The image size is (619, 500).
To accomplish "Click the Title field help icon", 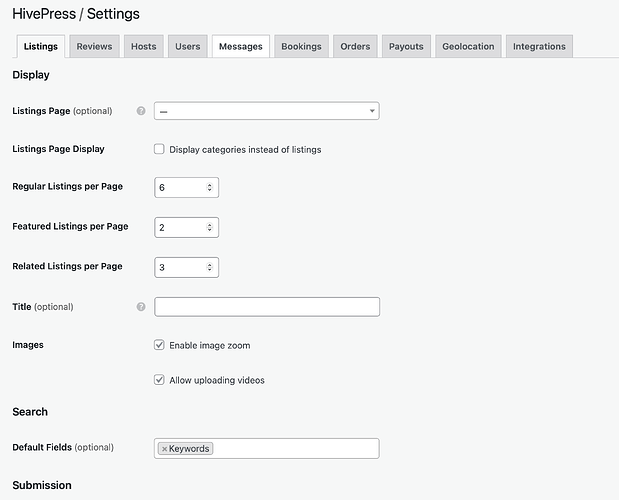I will point(141,307).
